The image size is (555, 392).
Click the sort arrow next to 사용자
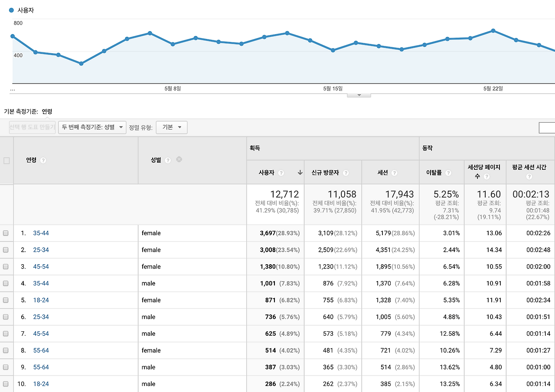(x=300, y=172)
